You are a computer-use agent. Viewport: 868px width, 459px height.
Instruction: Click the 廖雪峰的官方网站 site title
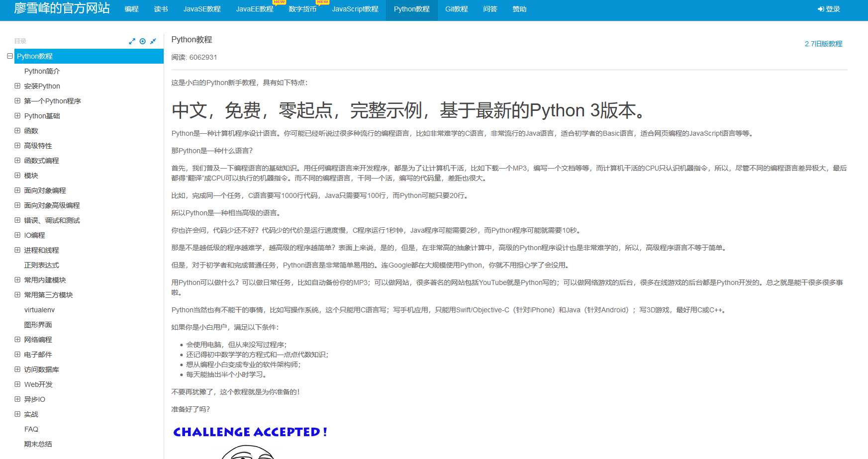(62, 8)
